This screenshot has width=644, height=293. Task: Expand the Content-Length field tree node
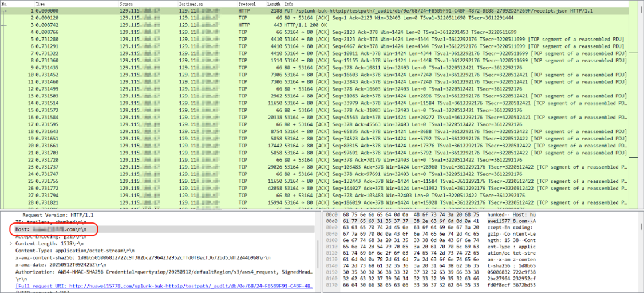pyautogui.click(x=11, y=243)
